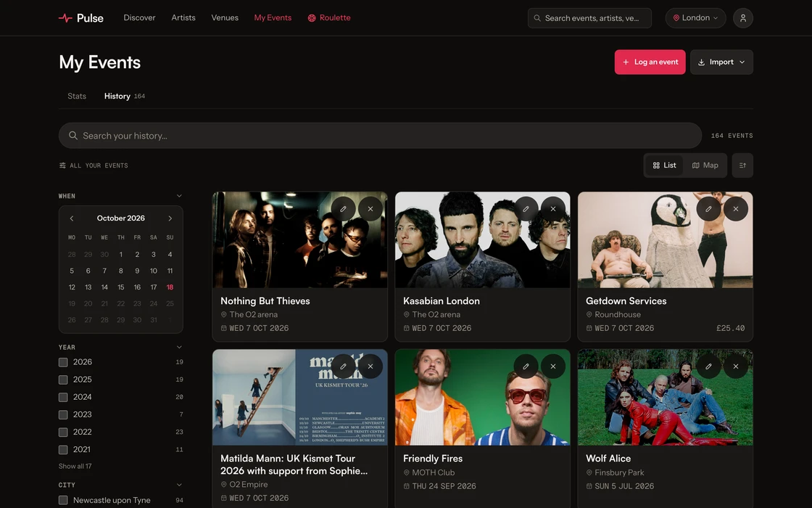Image resolution: width=812 pixels, height=508 pixels.
Task: Collapse the City filter section
Action: [x=179, y=486]
